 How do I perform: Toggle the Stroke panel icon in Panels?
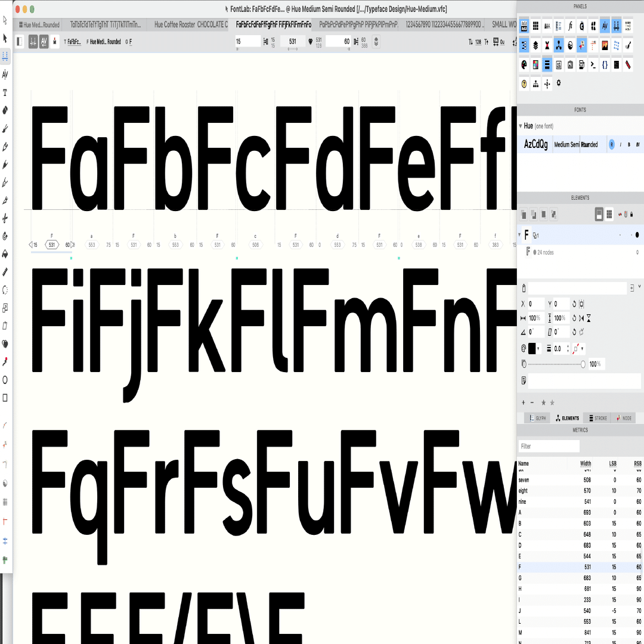coord(547,64)
